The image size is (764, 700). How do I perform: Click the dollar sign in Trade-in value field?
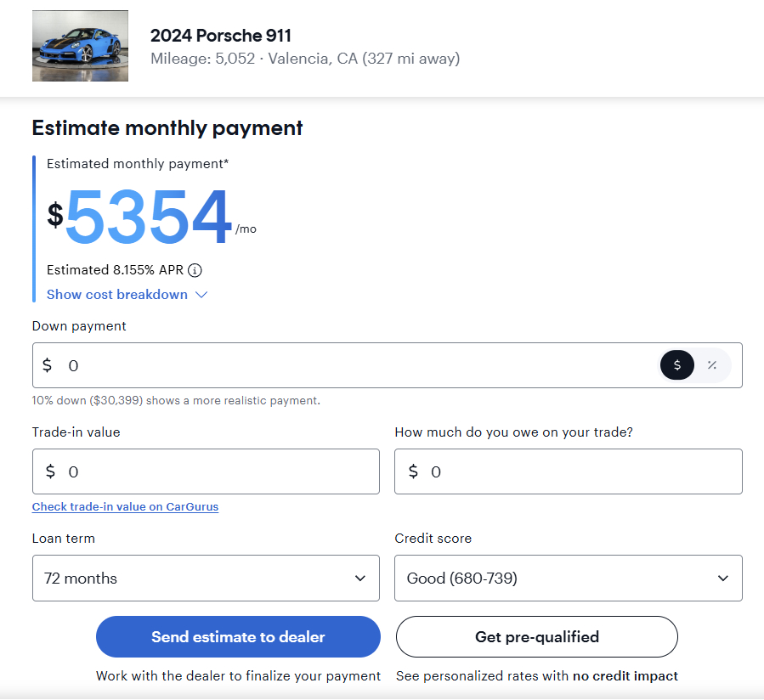coord(50,471)
